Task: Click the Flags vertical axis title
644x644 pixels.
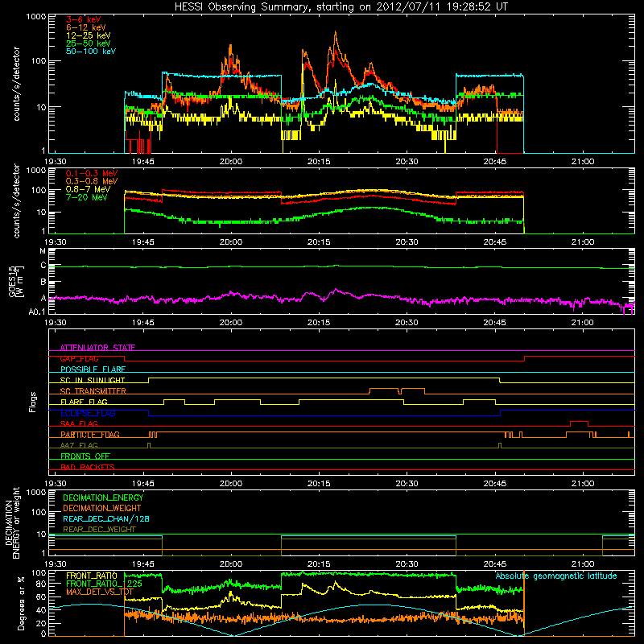Action: (x=33, y=402)
